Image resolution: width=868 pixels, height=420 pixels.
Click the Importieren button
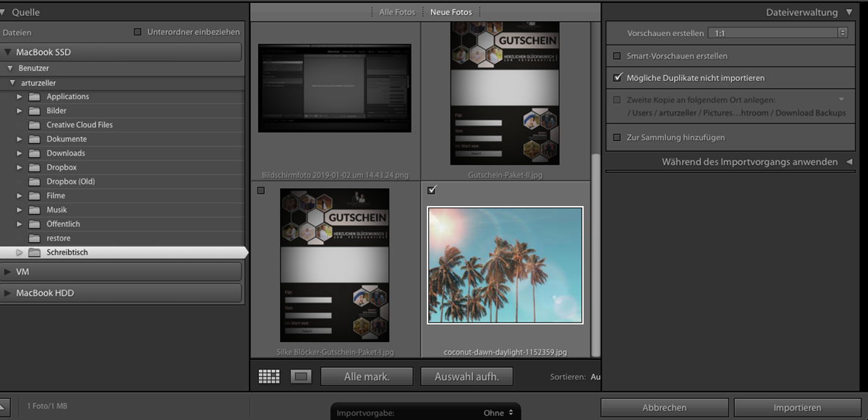797,408
